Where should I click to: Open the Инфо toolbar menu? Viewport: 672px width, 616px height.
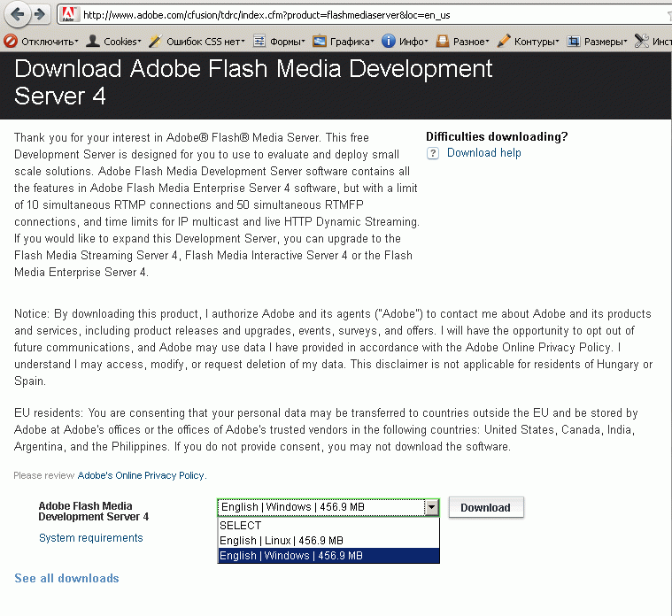(413, 42)
